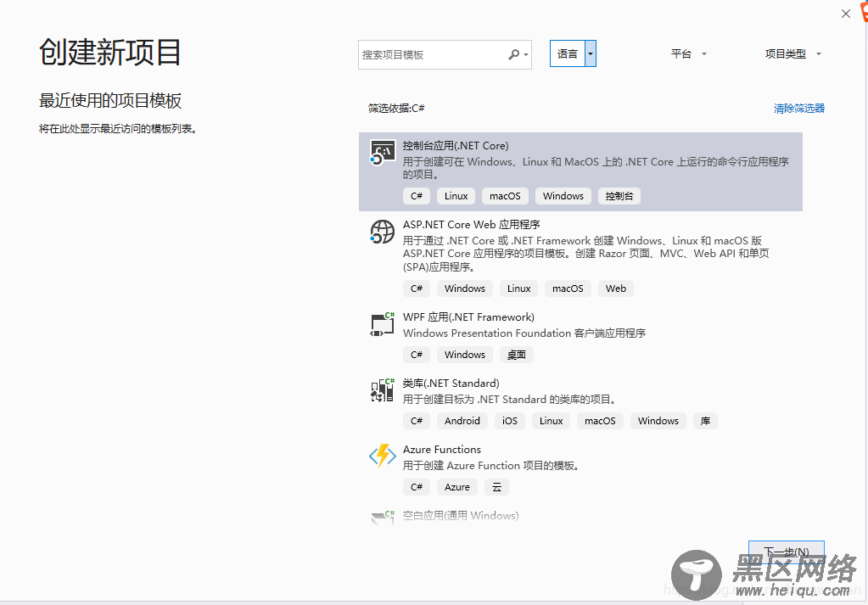Click the C# tag on the Azure Functions template

[x=417, y=487]
